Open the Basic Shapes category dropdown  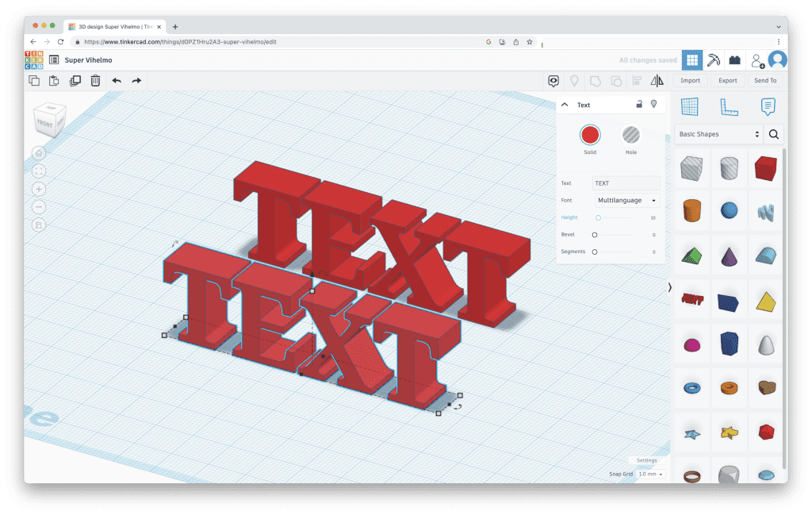[x=719, y=134]
